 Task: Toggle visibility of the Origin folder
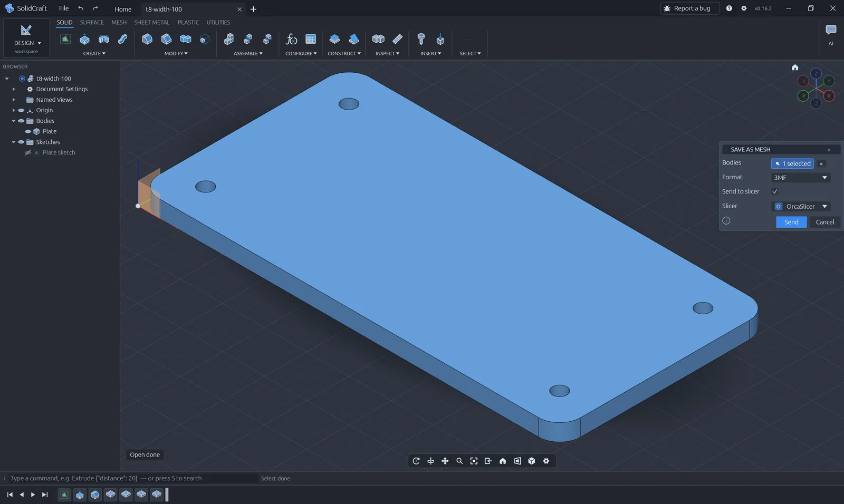pyautogui.click(x=21, y=110)
